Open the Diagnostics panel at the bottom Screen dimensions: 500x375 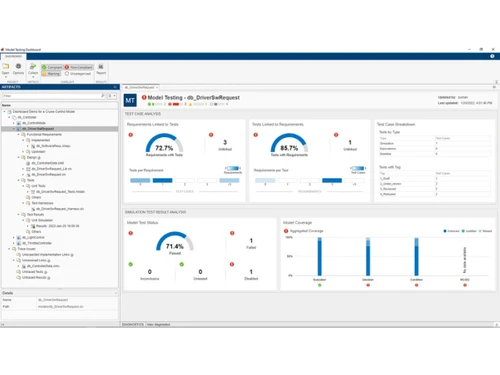pyautogui.click(x=132, y=324)
